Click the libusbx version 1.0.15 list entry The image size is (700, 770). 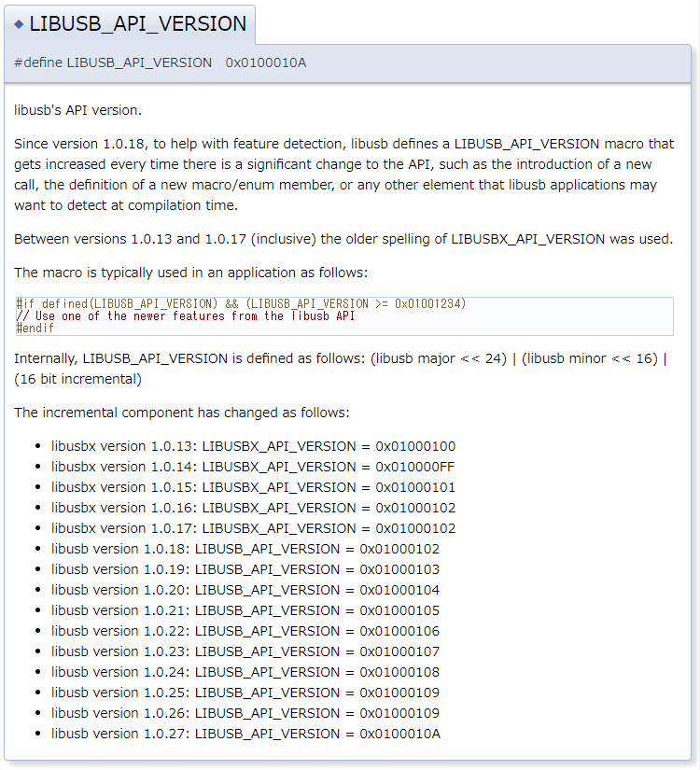254,487
